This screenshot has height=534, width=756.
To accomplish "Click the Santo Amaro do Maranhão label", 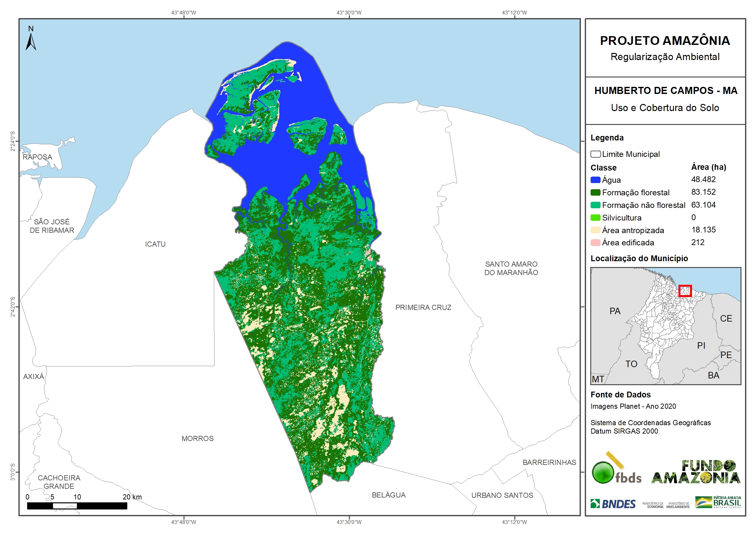I will click(511, 268).
